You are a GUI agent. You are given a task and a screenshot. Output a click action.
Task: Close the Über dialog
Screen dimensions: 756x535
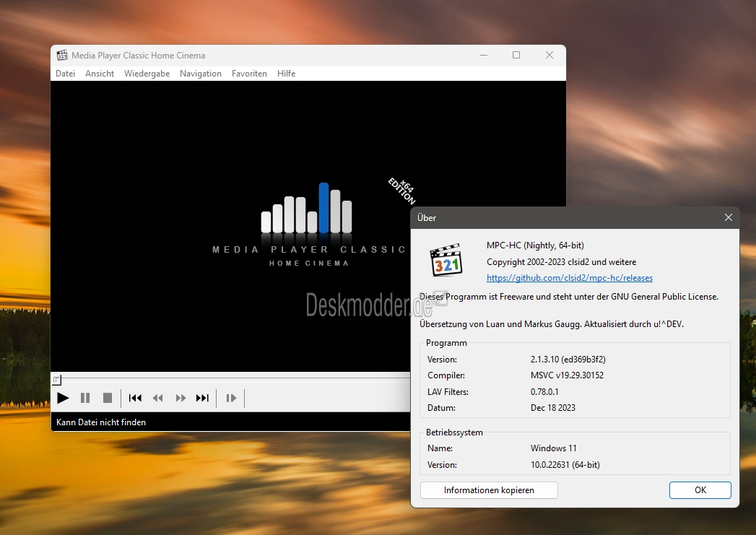[x=729, y=218]
